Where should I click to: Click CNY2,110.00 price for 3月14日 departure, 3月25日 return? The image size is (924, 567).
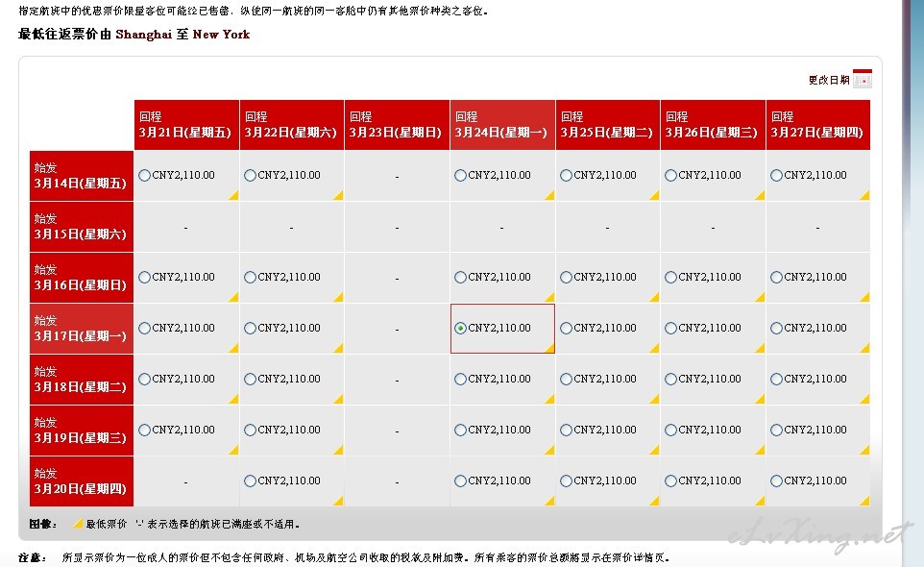(604, 175)
